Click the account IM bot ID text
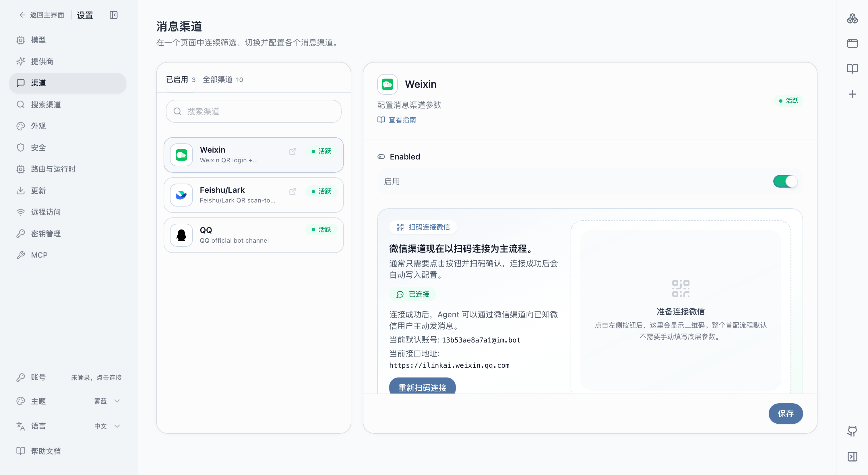 pos(481,340)
